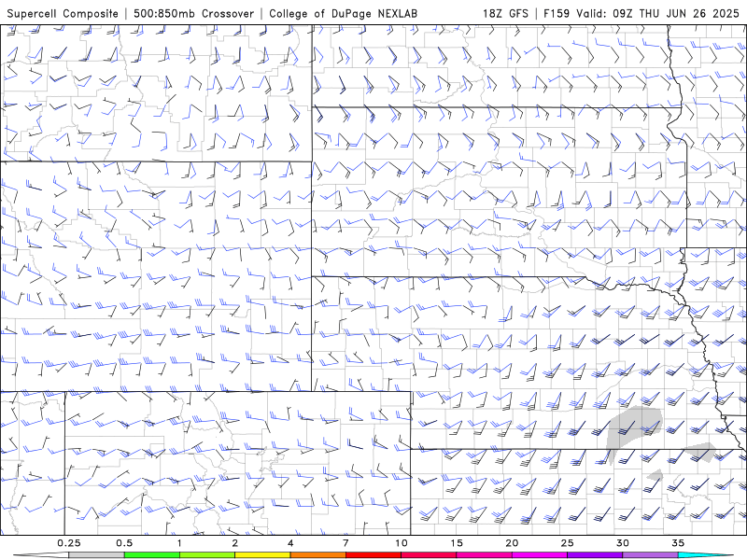Click the legend value 30
Image resolution: width=747 pixels, height=560 pixels.
(622, 543)
